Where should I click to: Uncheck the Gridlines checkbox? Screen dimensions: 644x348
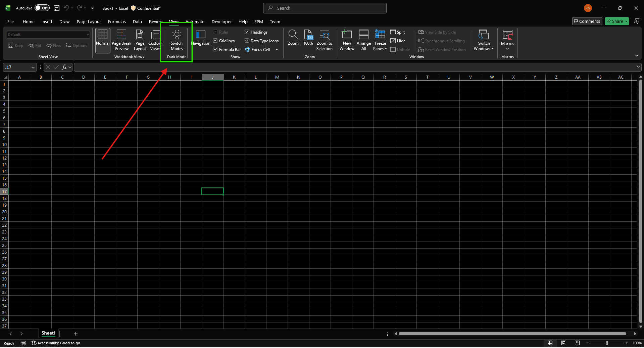tap(215, 41)
